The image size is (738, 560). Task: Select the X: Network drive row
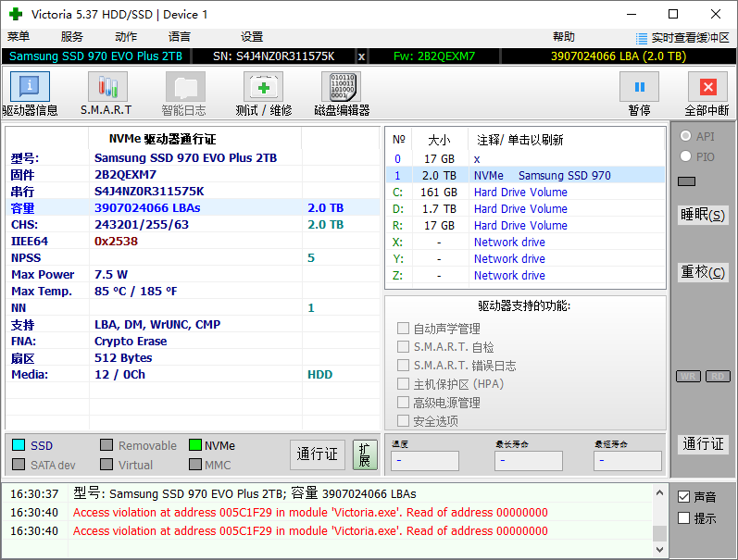pos(525,242)
